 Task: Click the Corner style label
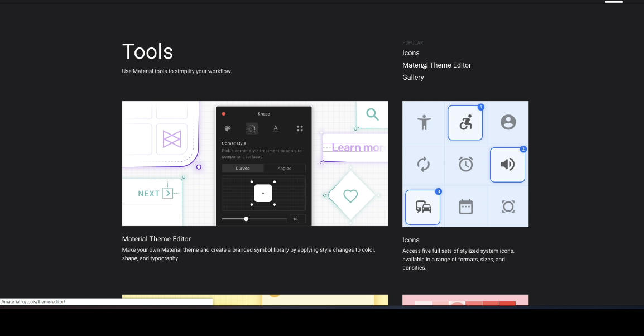[234, 143]
